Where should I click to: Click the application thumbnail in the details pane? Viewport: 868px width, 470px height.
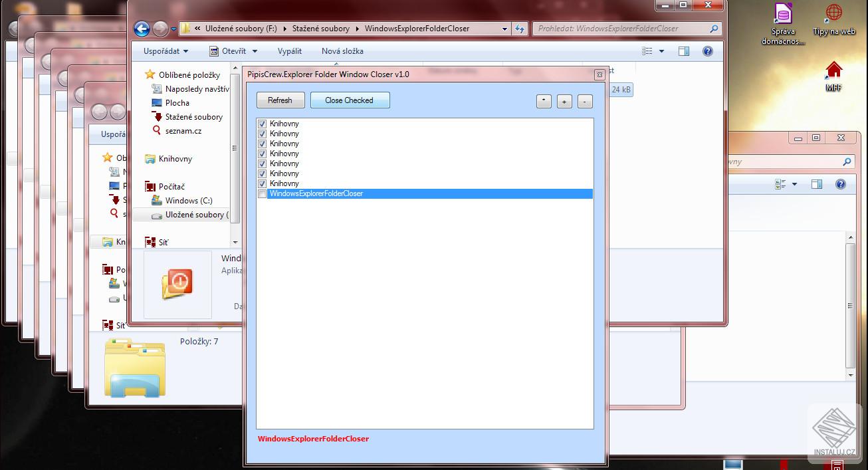(x=177, y=285)
